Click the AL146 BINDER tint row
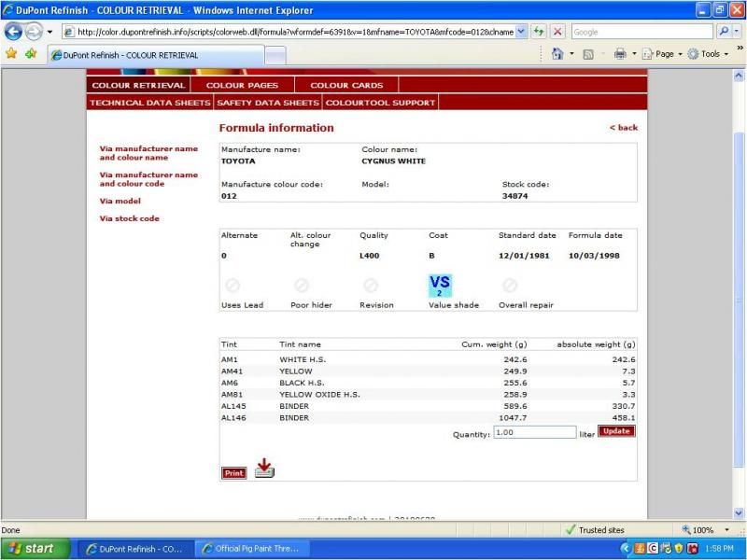Image resolution: width=747 pixels, height=560 pixels. click(428, 417)
